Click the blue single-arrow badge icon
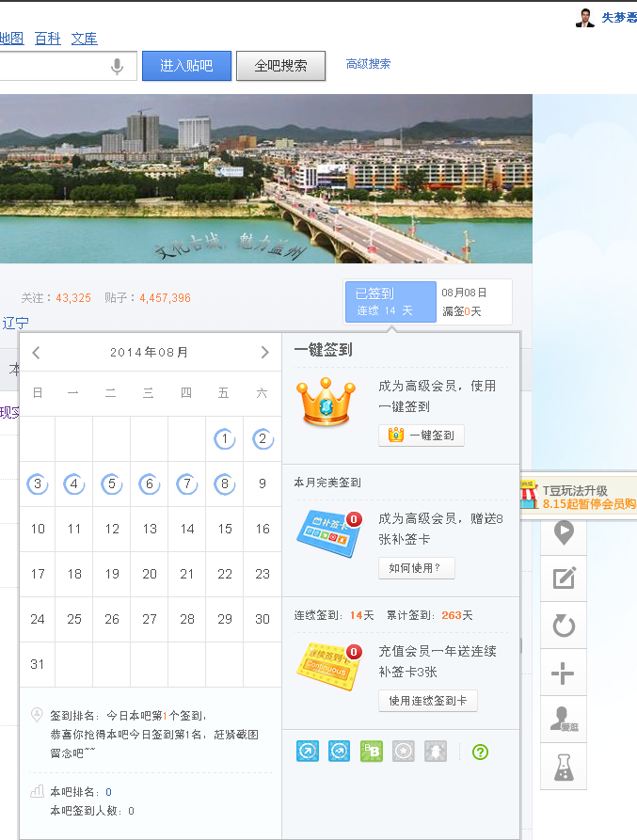637x840 pixels. 308,751
